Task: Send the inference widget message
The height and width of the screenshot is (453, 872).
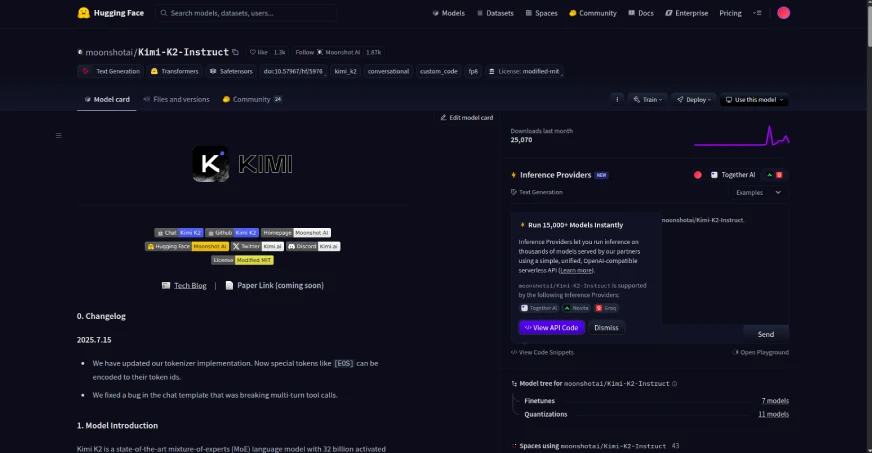Action: pyautogui.click(x=766, y=334)
